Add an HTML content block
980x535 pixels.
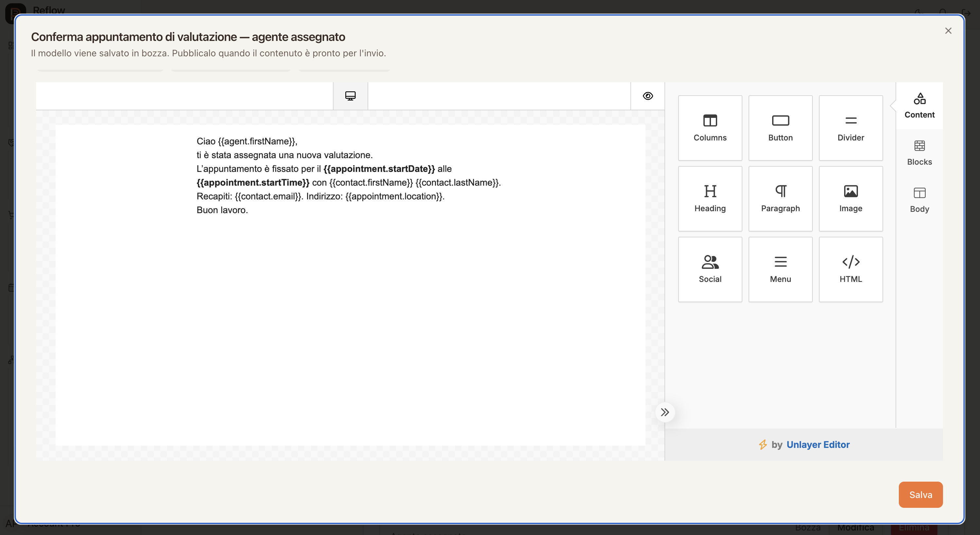(x=851, y=269)
